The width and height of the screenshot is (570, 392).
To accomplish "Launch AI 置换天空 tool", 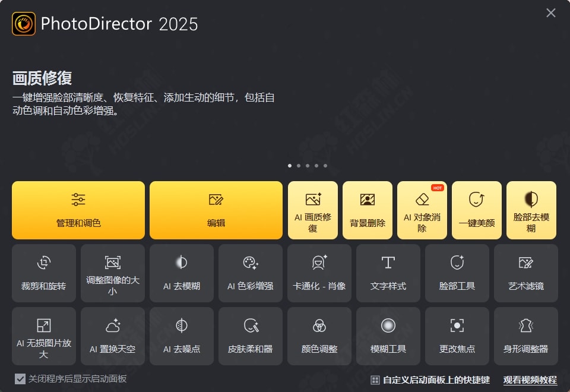I will [113, 336].
